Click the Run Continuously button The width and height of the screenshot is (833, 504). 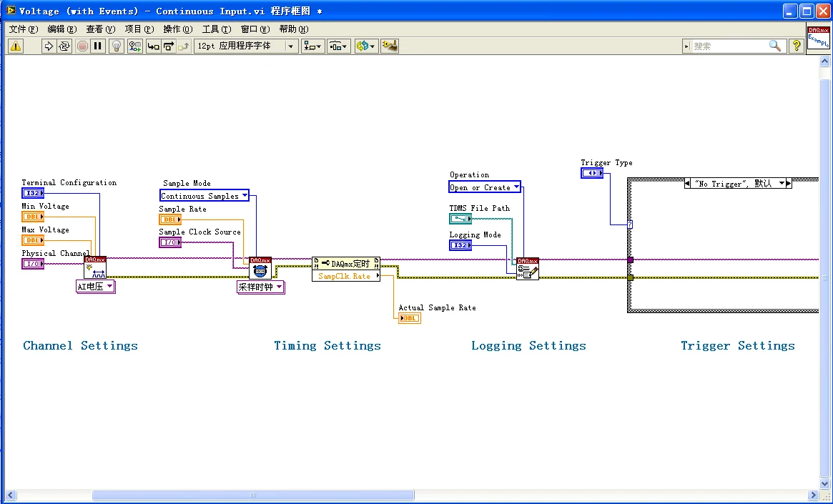64,46
